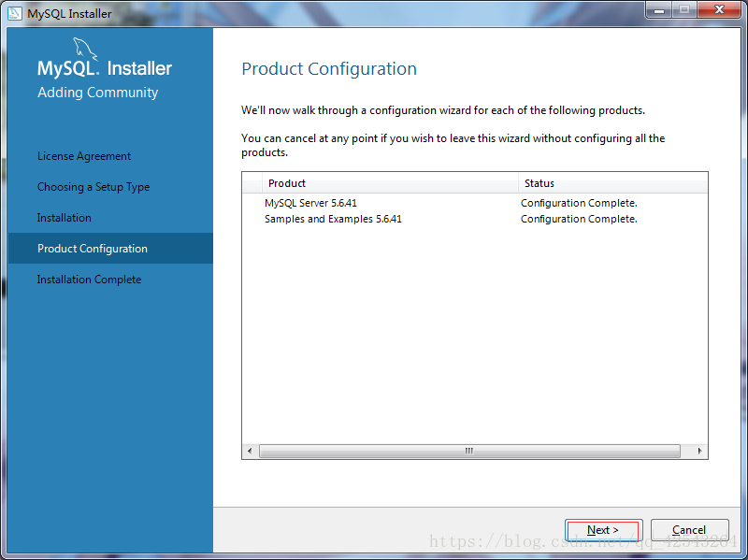Click the Product Configuration heading
This screenshot has width=748, height=560.
pos(329,69)
